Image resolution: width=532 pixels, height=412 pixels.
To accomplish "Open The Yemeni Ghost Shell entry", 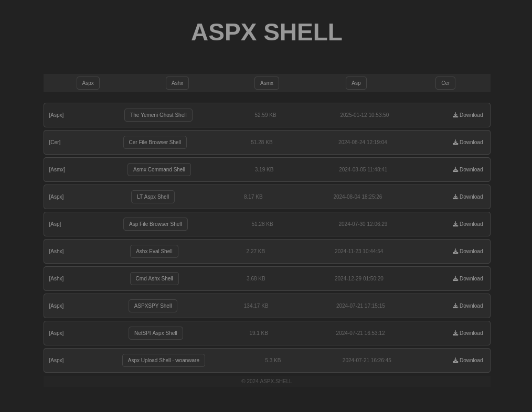I will click(x=158, y=115).
